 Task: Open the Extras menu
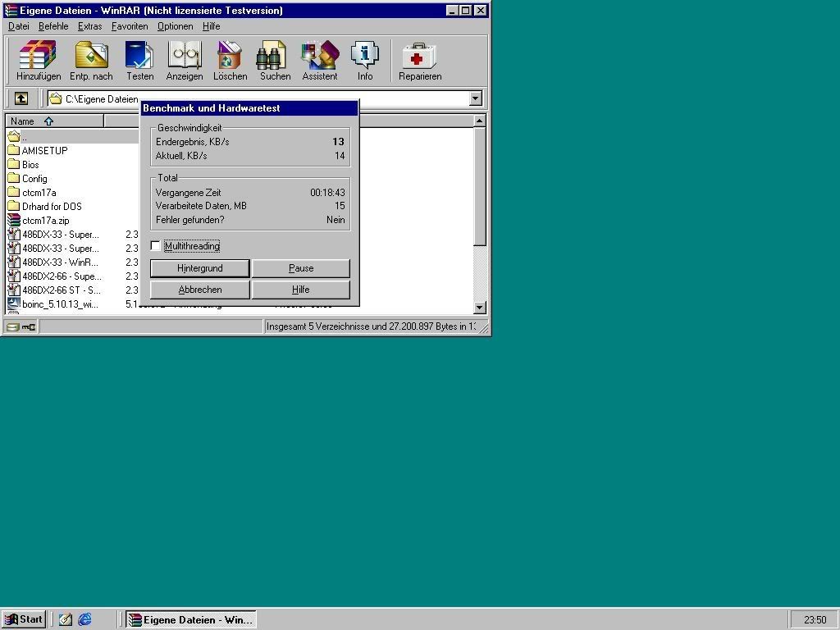tap(89, 26)
